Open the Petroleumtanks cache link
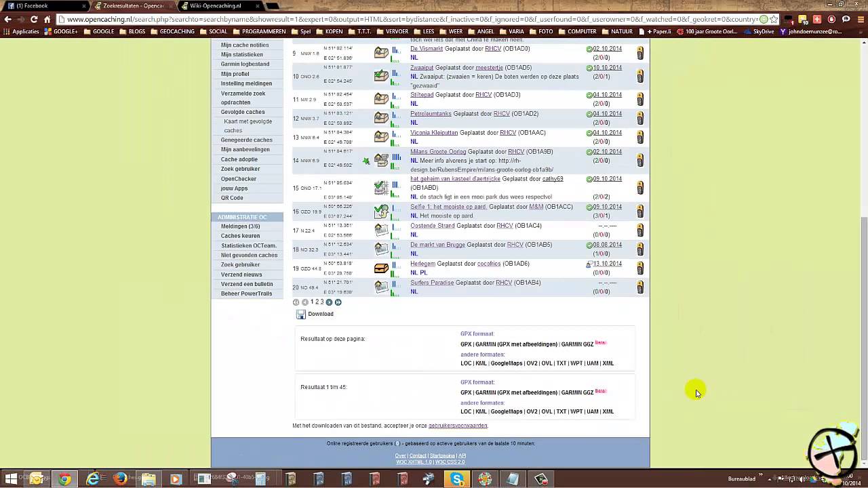 point(431,114)
